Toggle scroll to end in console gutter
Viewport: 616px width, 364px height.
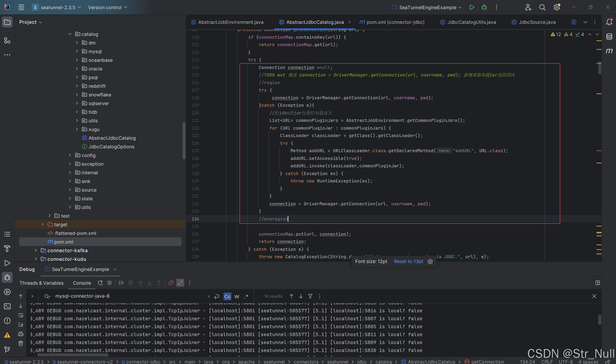pyautogui.click(x=21, y=325)
